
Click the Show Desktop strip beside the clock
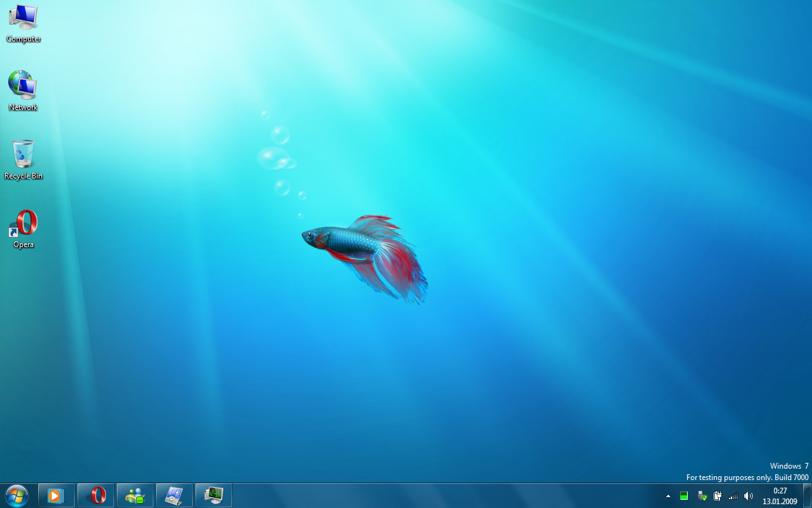pos(806,495)
